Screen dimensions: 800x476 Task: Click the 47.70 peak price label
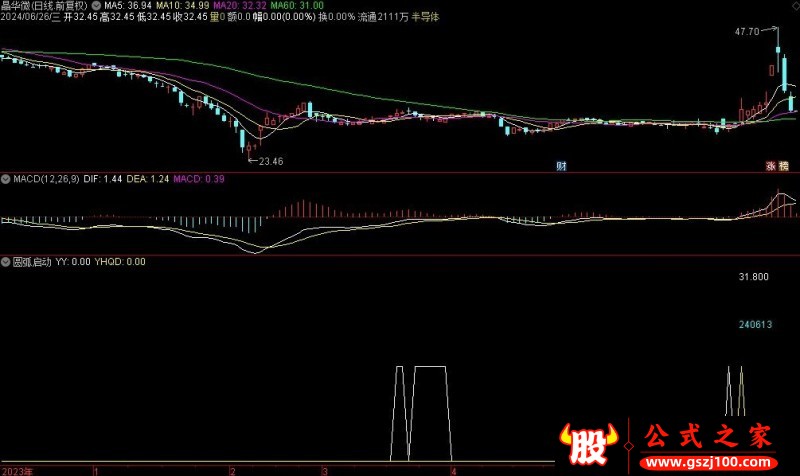pos(747,32)
